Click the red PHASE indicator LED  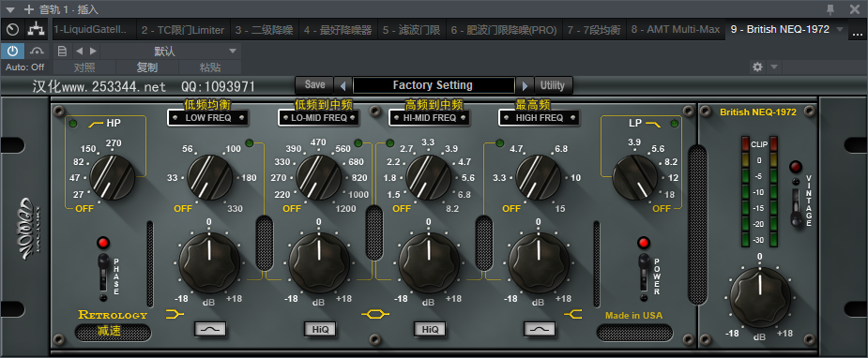coord(102,243)
